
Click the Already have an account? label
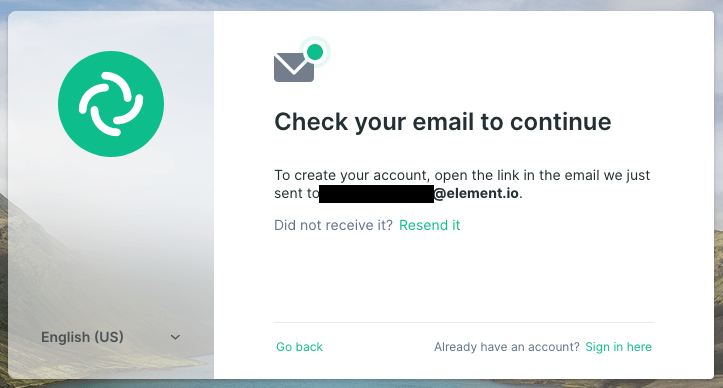506,347
